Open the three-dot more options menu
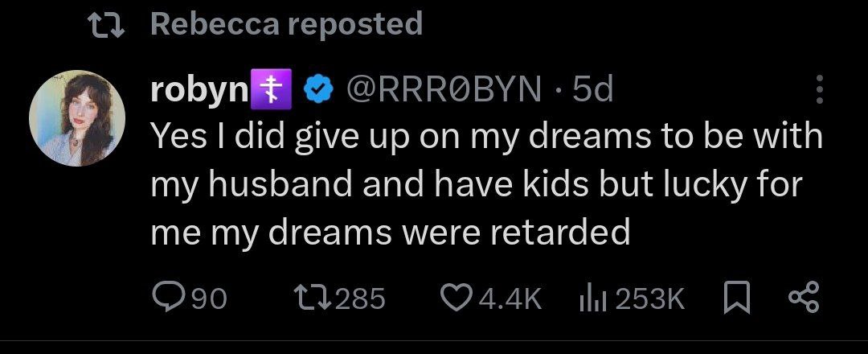Screen dimensions: 868x354 tap(819, 89)
